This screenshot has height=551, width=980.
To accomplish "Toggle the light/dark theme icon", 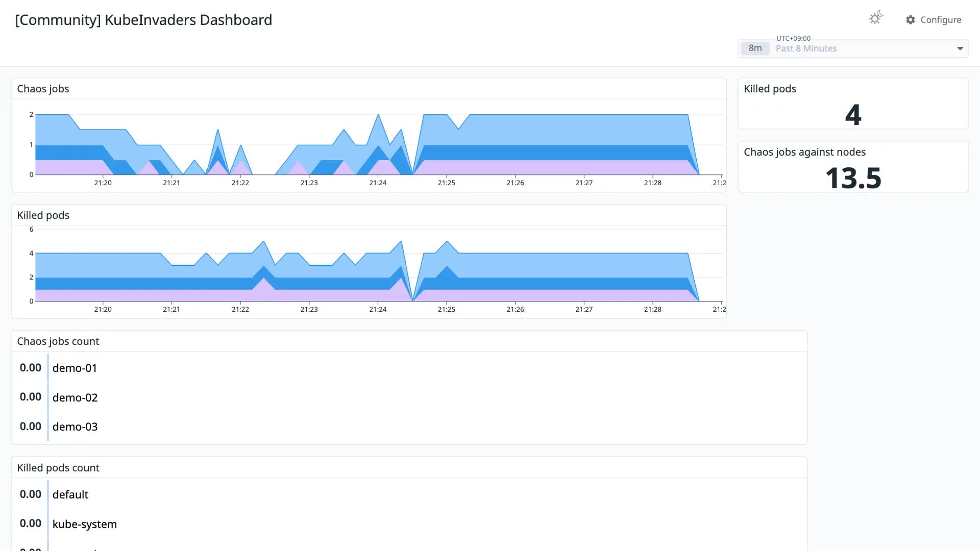I will click(876, 18).
